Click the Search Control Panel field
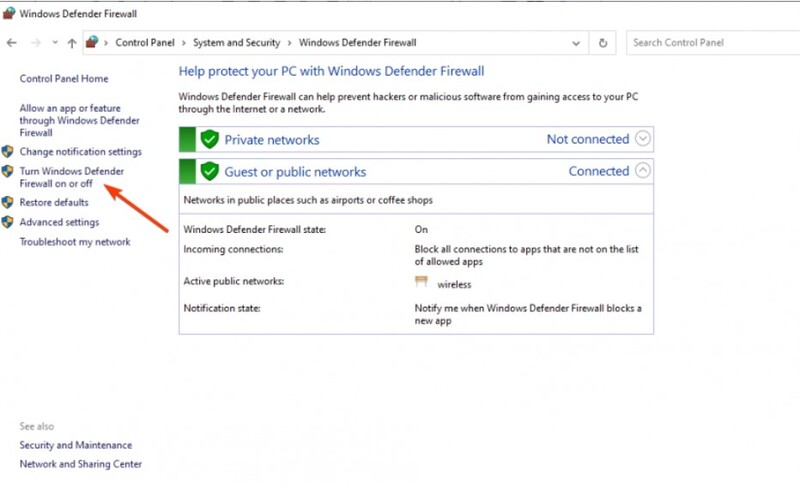 point(713,43)
